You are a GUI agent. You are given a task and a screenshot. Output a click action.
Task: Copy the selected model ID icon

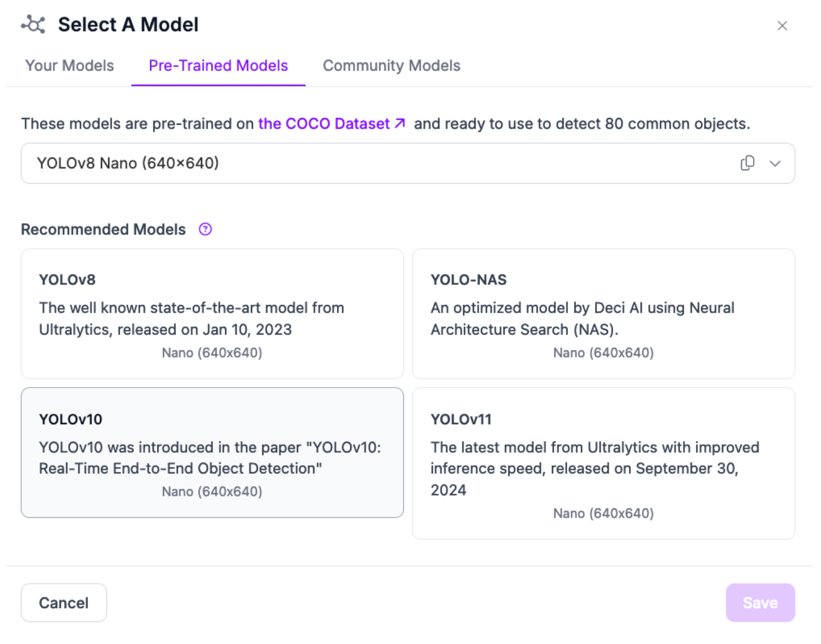(747, 163)
